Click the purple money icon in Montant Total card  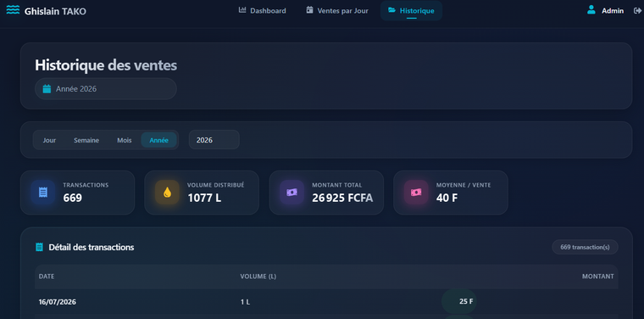pyautogui.click(x=291, y=192)
